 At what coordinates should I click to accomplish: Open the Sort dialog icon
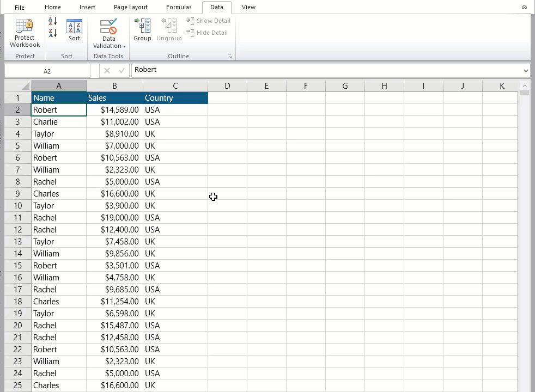[74, 27]
